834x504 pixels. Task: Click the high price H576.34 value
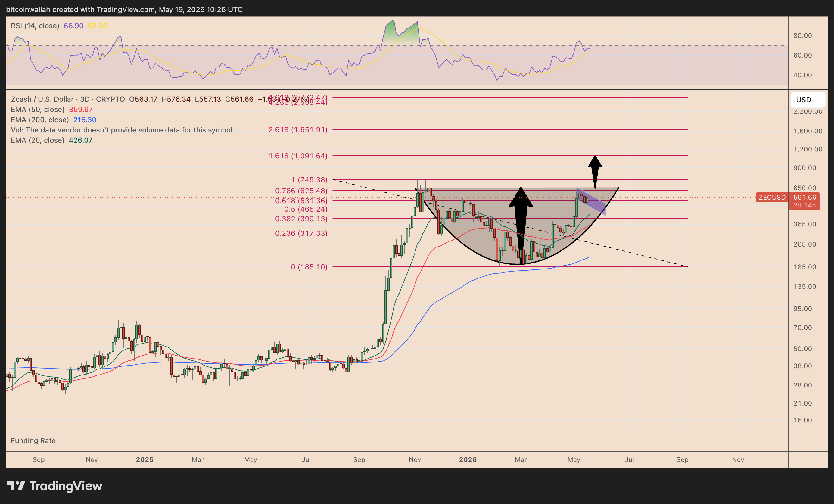tap(176, 99)
